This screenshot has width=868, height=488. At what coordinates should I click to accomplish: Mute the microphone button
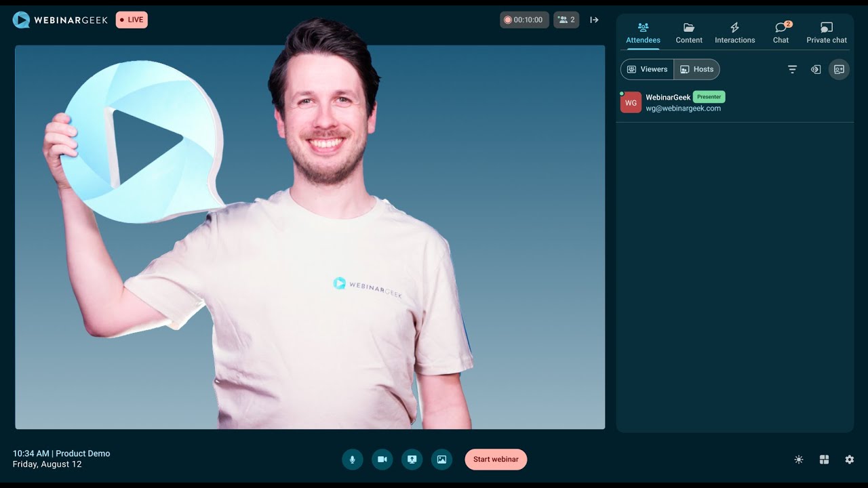pyautogui.click(x=352, y=460)
